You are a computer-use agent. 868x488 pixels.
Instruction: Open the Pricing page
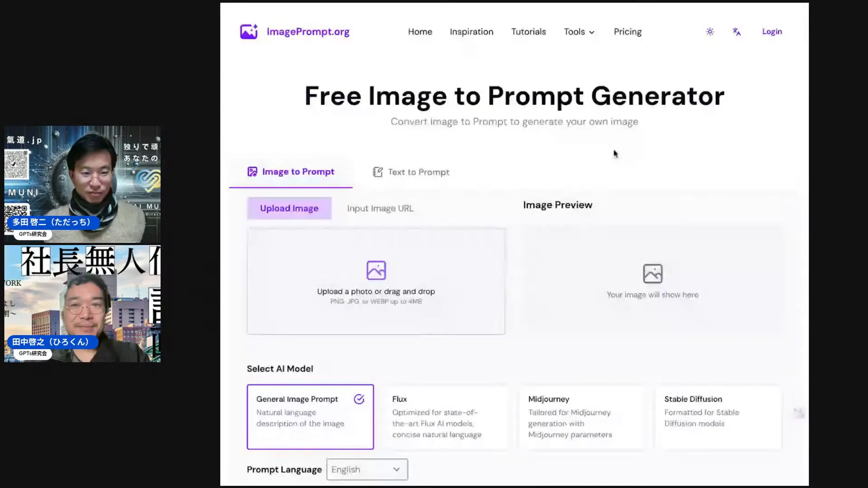[627, 32]
